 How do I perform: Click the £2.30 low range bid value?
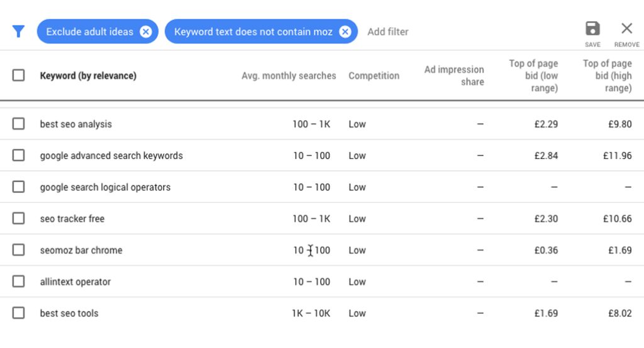coord(546,219)
